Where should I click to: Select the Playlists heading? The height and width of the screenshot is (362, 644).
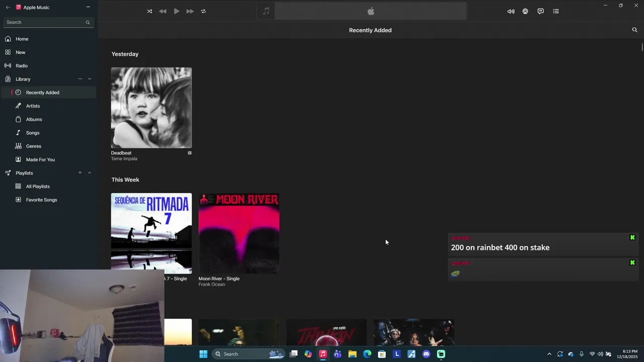[x=24, y=173]
